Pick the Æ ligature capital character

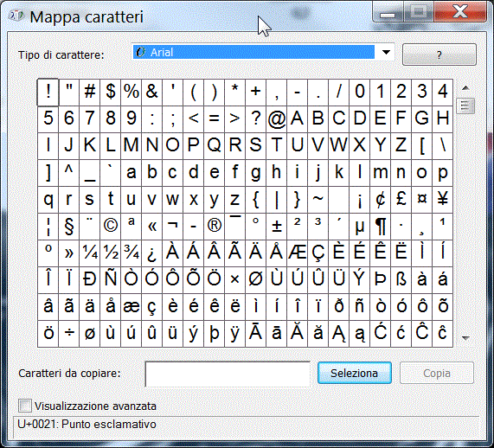click(x=297, y=253)
